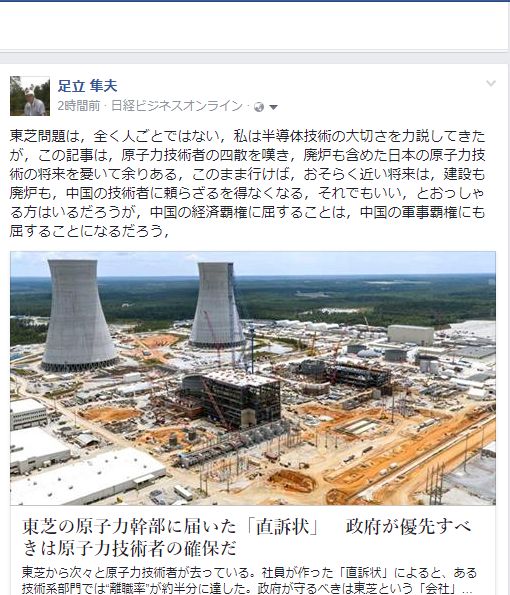The height and width of the screenshot is (595, 510).
Task: Click the poster's profile picture thumbnail
Action: click(x=30, y=96)
